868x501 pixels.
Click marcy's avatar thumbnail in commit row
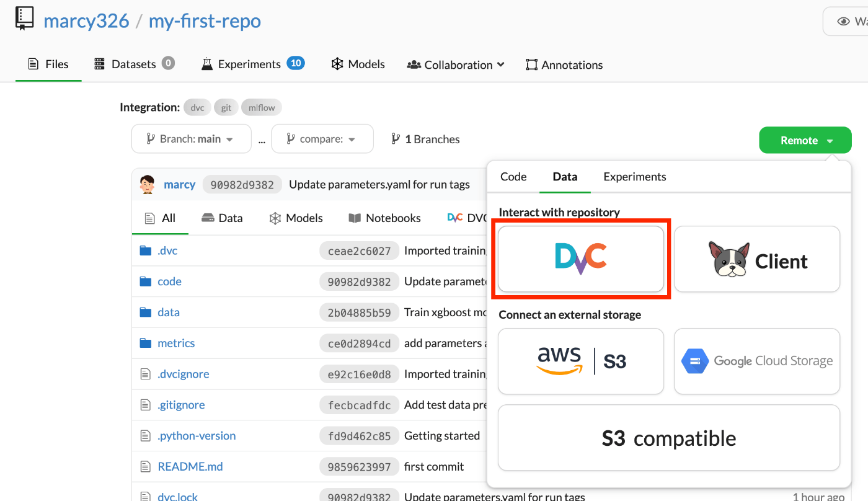(148, 184)
